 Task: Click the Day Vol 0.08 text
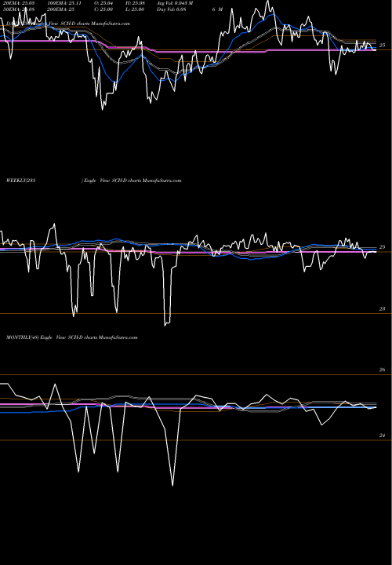pyautogui.click(x=172, y=9)
